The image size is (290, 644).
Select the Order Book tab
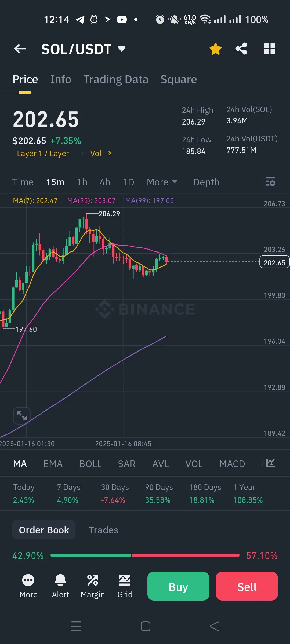point(44,530)
